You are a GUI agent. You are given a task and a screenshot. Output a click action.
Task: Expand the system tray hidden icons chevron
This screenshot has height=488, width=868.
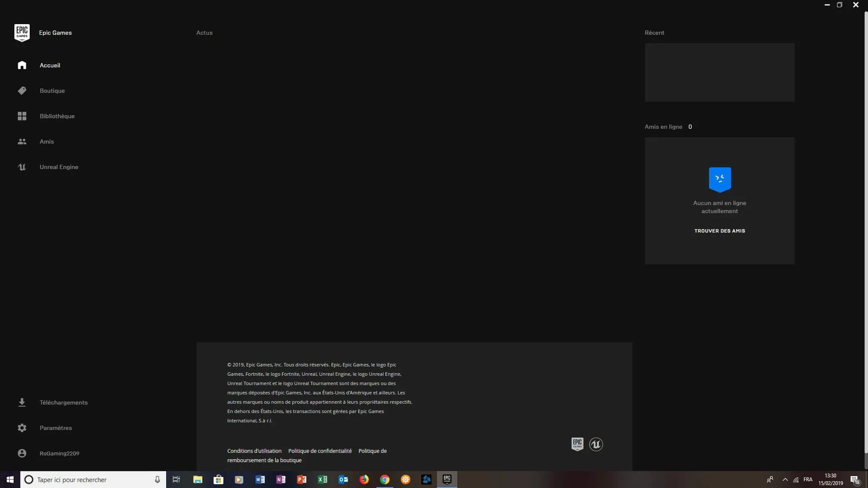tap(785, 480)
